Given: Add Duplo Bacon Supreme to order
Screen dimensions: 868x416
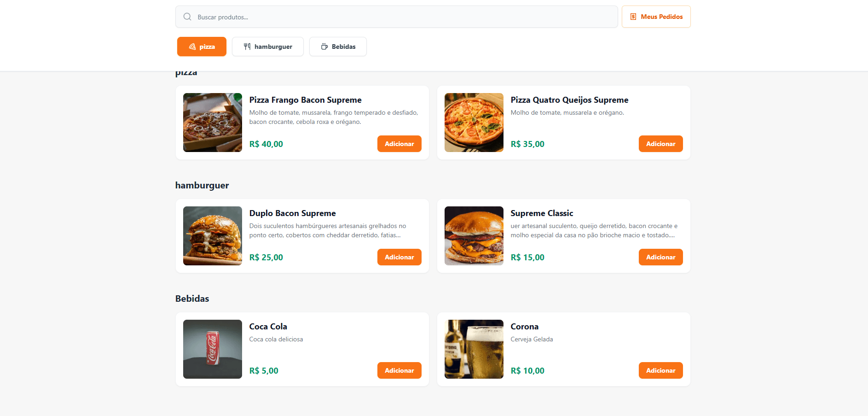Looking at the screenshot, I should pos(399,257).
